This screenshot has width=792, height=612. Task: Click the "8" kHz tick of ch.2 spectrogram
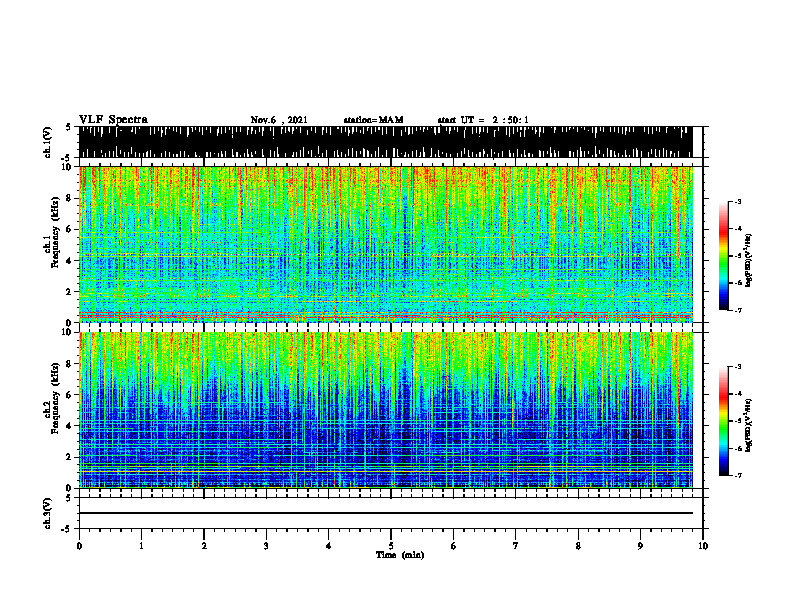[x=69, y=364]
